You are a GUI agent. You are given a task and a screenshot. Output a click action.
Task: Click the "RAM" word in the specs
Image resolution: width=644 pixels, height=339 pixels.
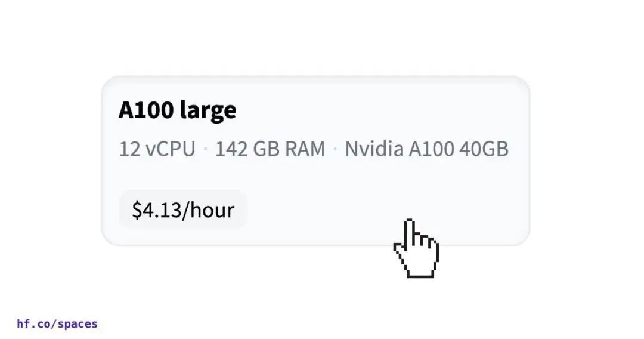pos(305,149)
